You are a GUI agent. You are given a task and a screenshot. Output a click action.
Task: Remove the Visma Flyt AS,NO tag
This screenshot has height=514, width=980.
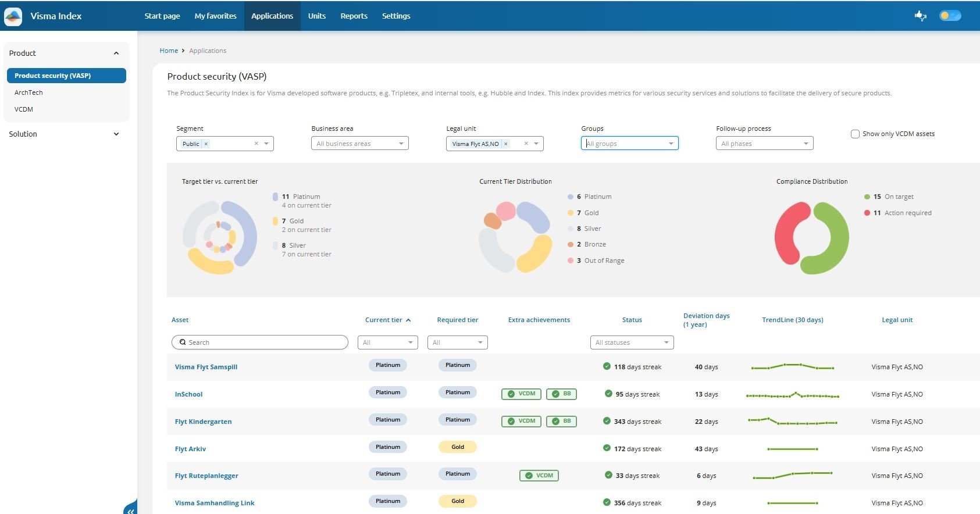tap(505, 144)
